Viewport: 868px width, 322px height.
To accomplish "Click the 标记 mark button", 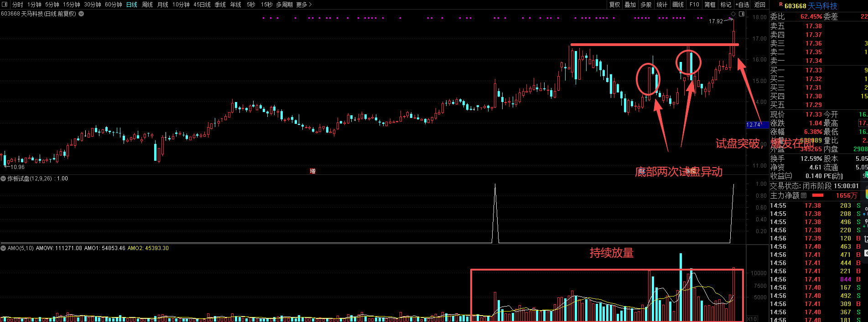I will tap(726, 5).
